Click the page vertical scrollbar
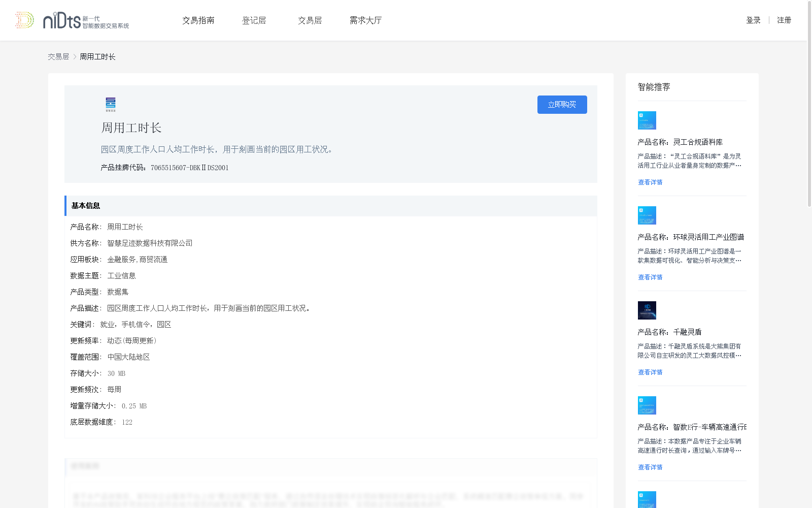The height and width of the screenshot is (508, 812). pos(809,104)
